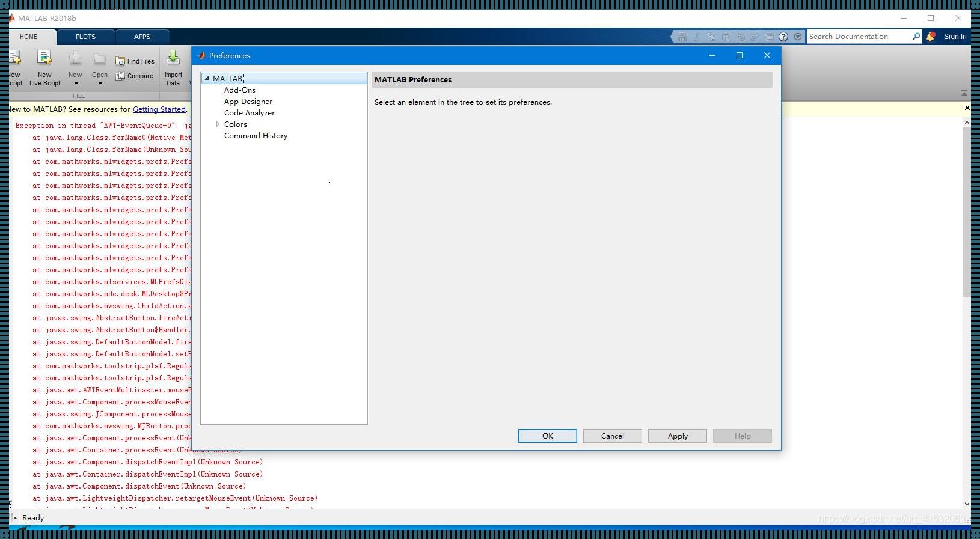Viewport: 980px width, 539px height.
Task: Expand the Open dropdown arrow
Action: click(x=100, y=84)
